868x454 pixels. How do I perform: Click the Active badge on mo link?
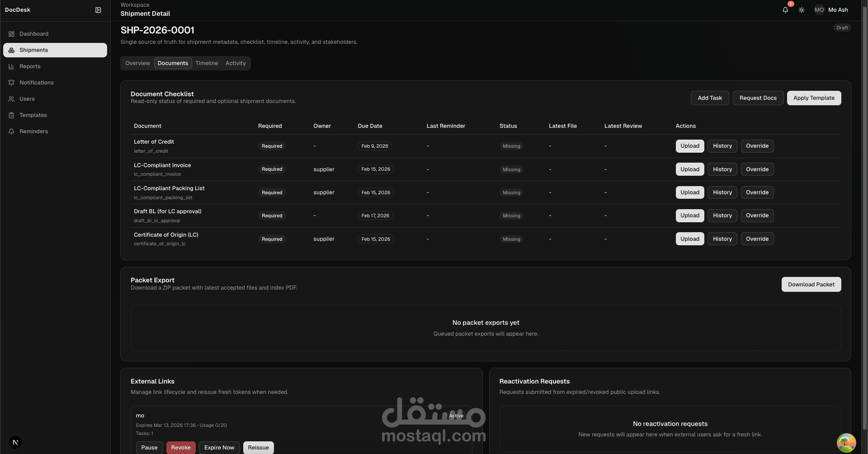456,416
